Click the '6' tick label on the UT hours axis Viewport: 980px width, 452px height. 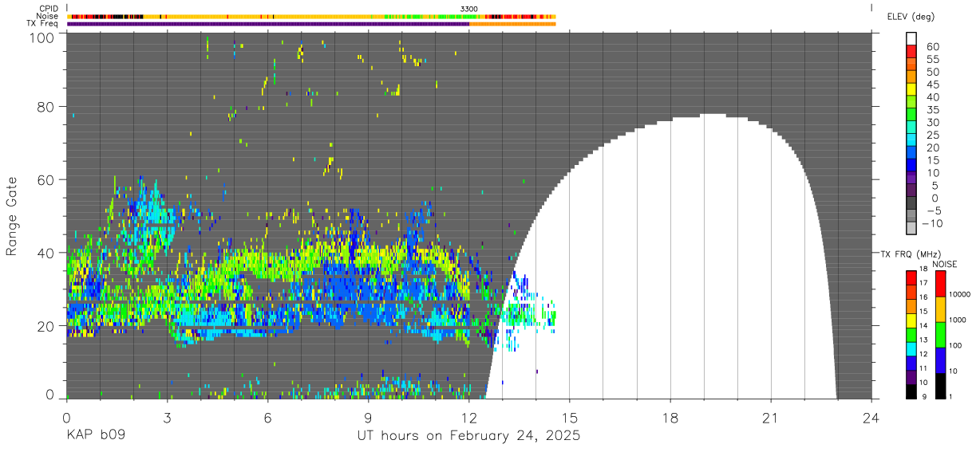click(x=268, y=417)
